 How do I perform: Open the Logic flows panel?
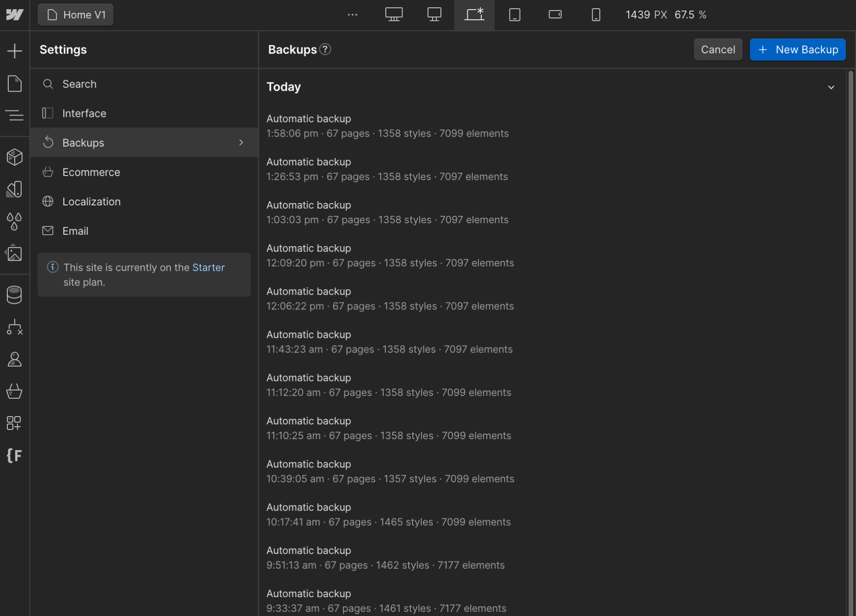[x=15, y=327]
